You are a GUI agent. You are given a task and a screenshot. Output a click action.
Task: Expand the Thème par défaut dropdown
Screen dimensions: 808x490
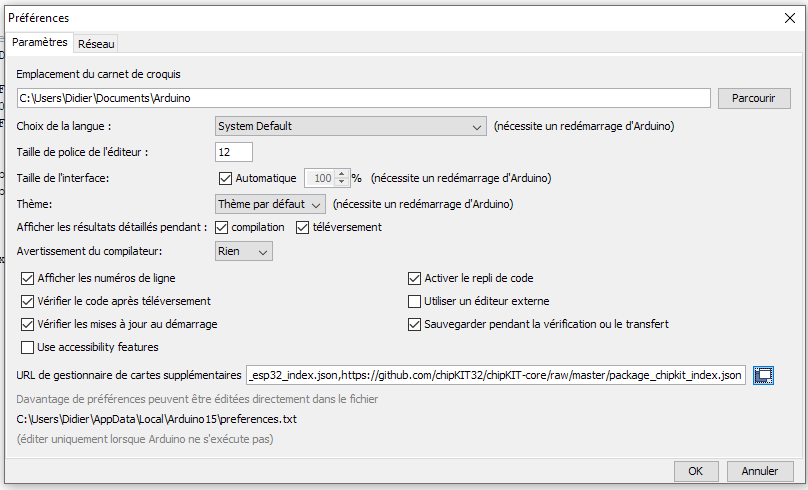270,204
